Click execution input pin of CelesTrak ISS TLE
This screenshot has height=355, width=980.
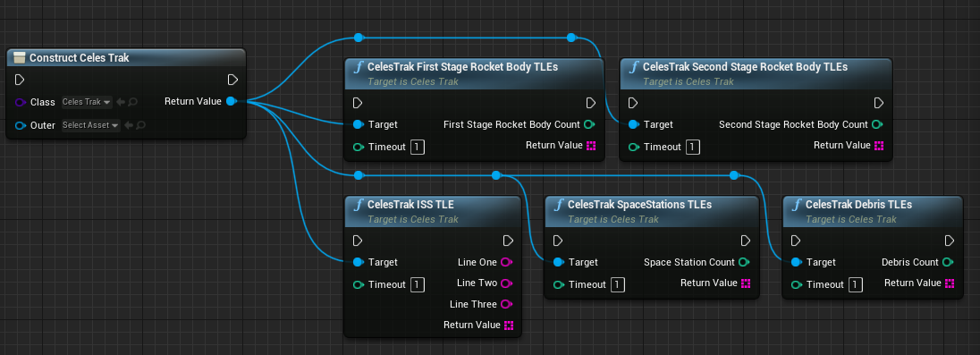pos(358,241)
